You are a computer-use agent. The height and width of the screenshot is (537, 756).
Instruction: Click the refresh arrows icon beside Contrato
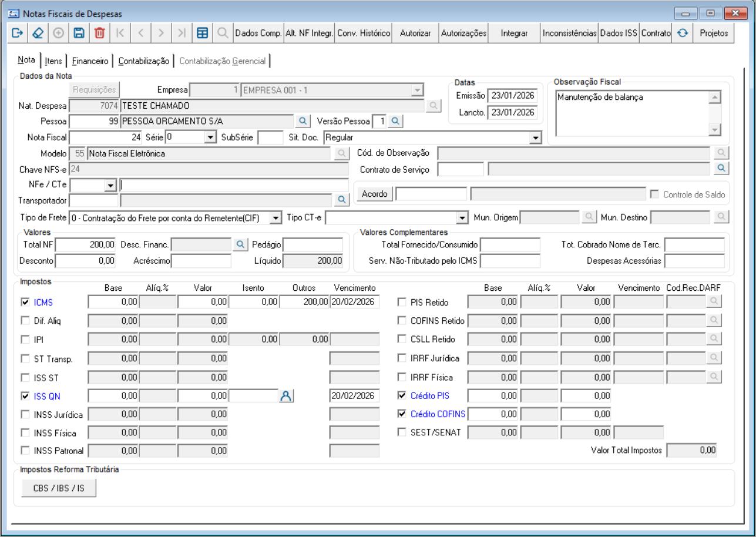point(682,33)
